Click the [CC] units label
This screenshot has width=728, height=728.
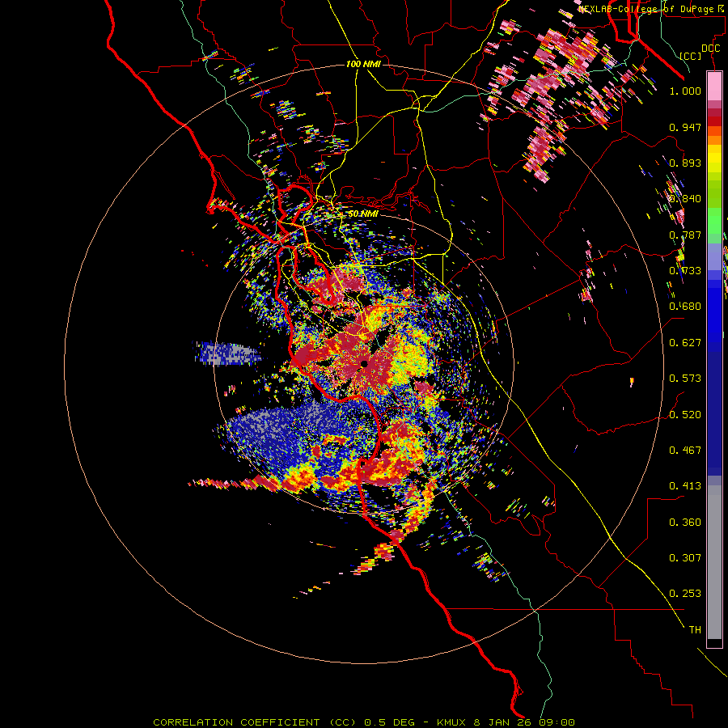coord(690,56)
